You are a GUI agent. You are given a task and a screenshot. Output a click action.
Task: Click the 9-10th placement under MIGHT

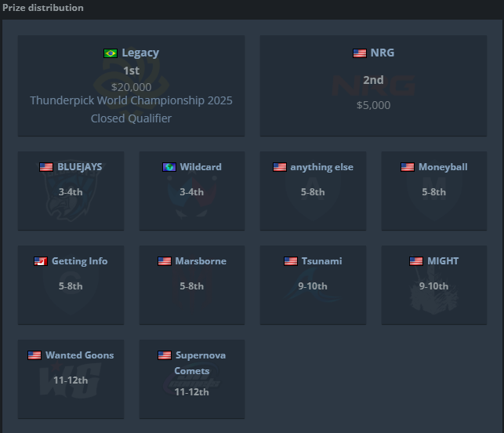click(434, 286)
